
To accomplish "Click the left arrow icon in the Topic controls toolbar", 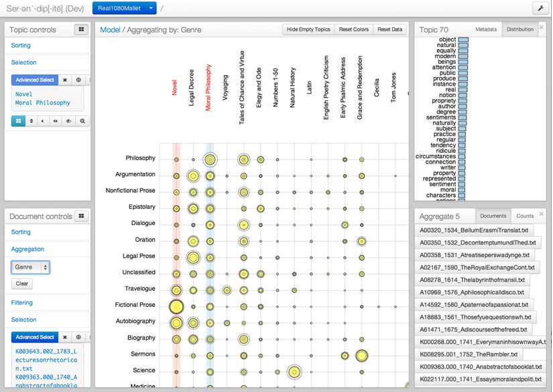I will tap(43, 121).
